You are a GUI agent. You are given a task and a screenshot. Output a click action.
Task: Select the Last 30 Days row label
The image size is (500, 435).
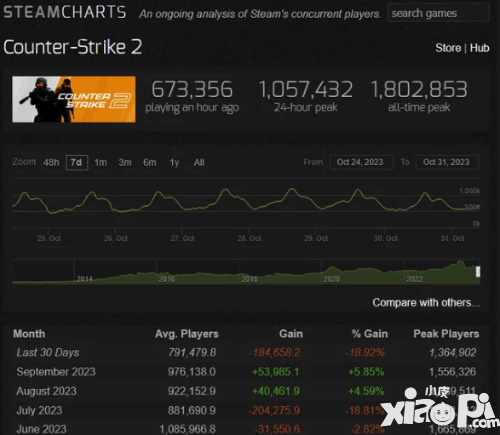[48, 353]
